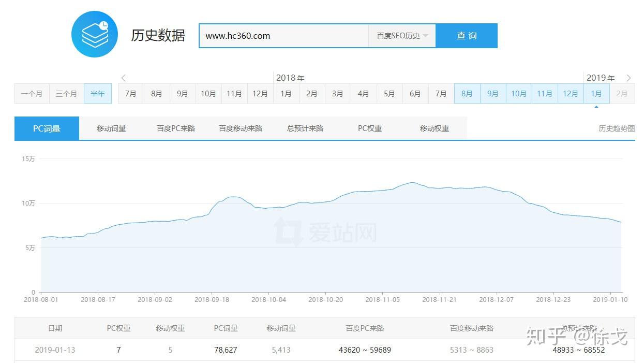Viewport: 644px width, 363px height.
Task: Click the 5313 ~ 8863 value
Action: pos(472,350)
